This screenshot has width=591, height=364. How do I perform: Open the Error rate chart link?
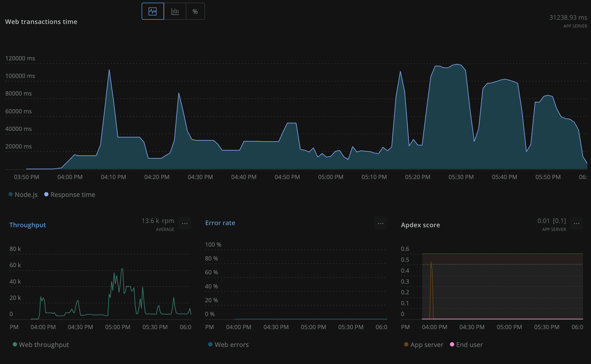coord(220,223)
